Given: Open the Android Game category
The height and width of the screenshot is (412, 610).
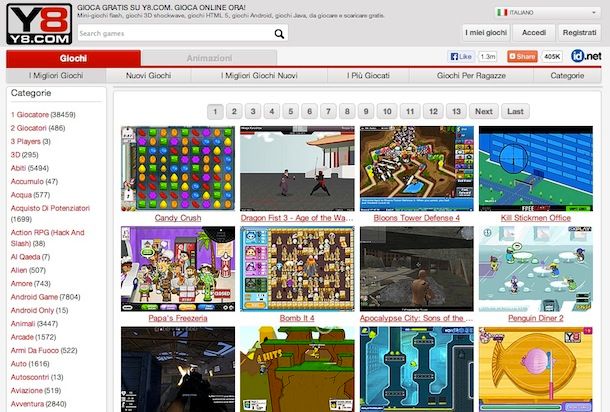Looking at the screenshot, I should 34,297.
